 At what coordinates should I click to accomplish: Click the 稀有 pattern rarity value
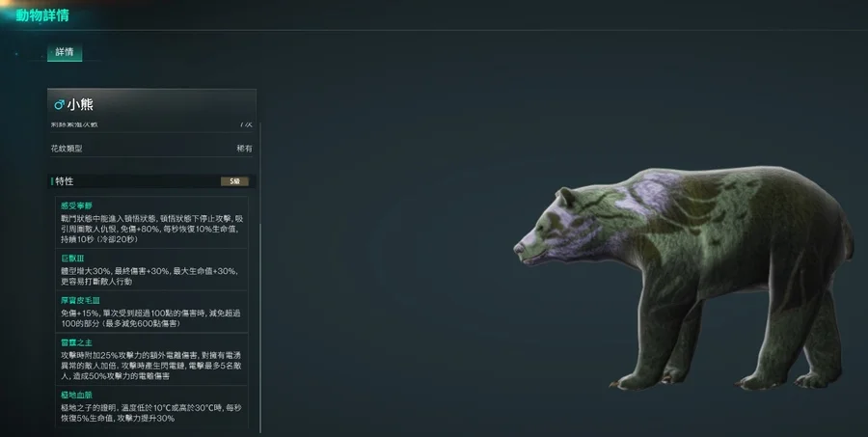coord(244,149)
